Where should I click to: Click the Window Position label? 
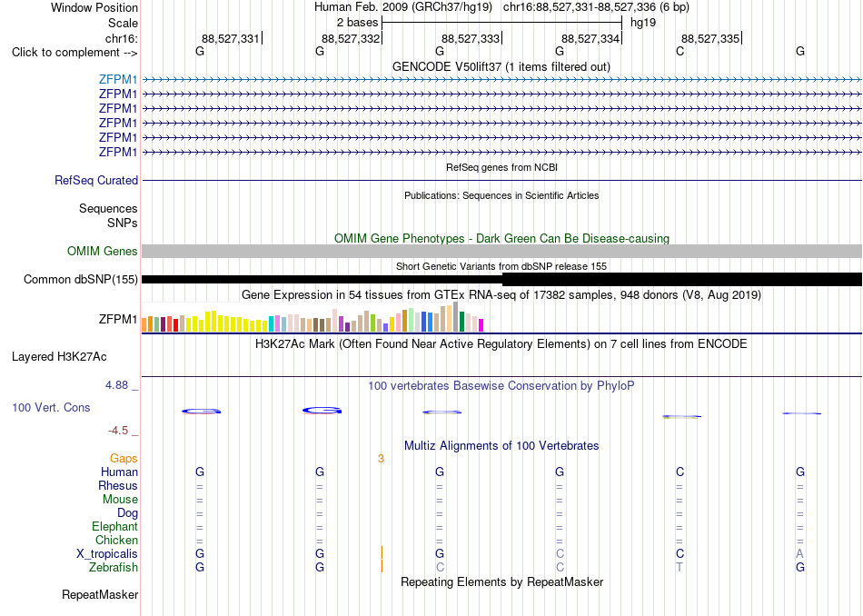coord(94,7)
